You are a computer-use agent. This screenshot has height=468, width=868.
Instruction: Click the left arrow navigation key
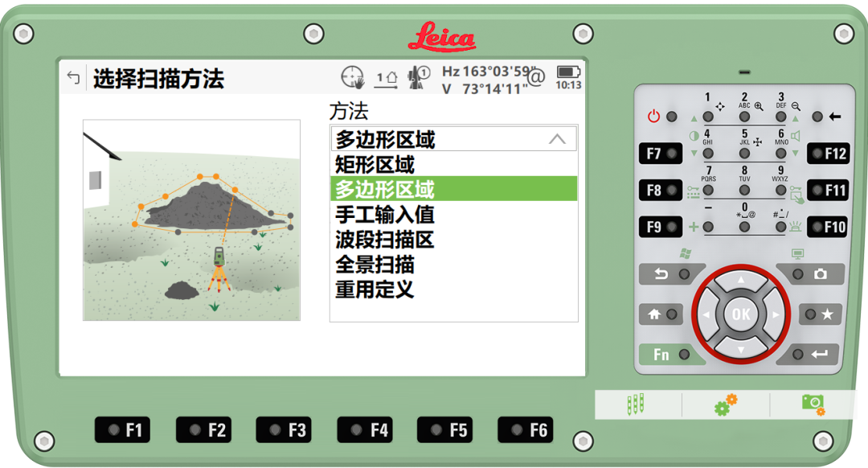pos(707,314)
